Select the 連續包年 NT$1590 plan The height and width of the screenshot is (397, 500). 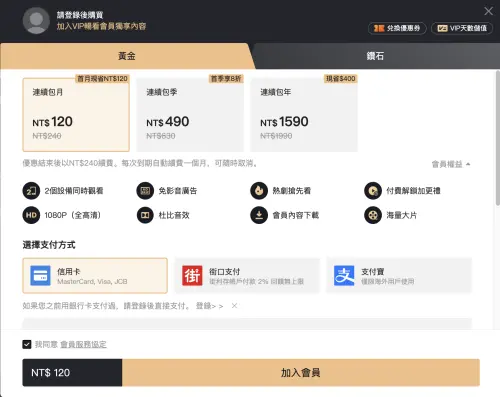tap(304, 115)
